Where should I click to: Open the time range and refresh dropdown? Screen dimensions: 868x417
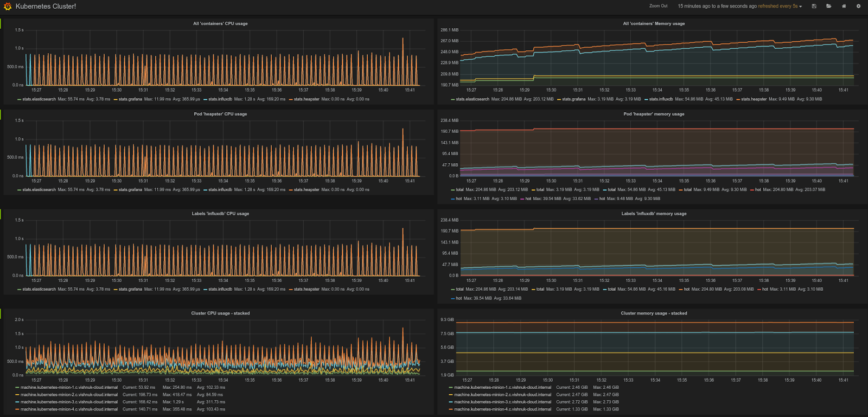coord(739,7)
